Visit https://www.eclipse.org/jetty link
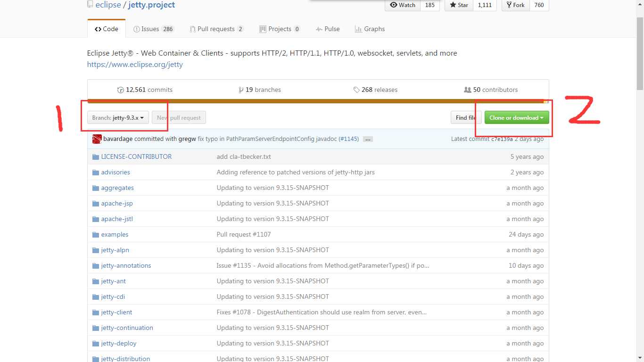644x362 pixels. tap(135, 65)
